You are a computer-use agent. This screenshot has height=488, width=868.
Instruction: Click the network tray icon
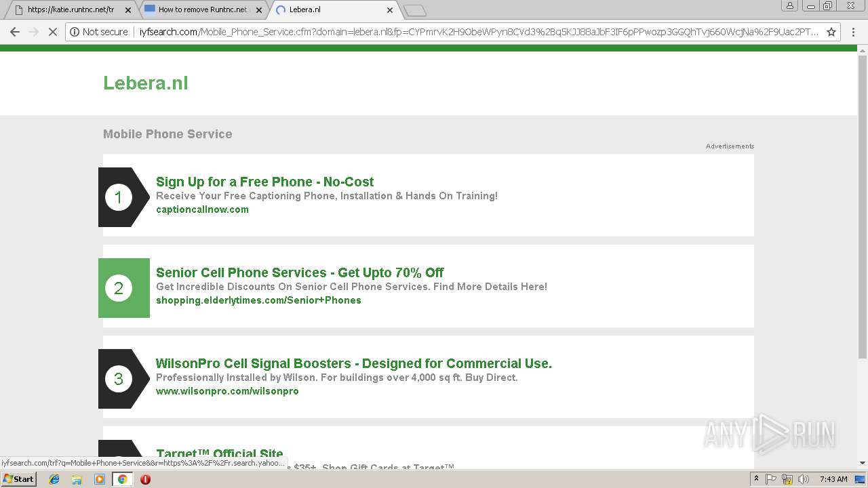[787, 479]
